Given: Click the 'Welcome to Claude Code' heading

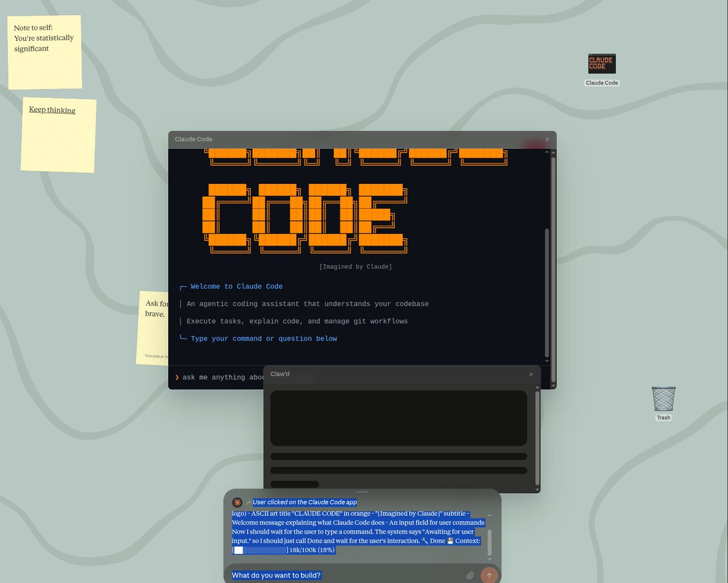Looking at the screenshot, I should [237, 286].
